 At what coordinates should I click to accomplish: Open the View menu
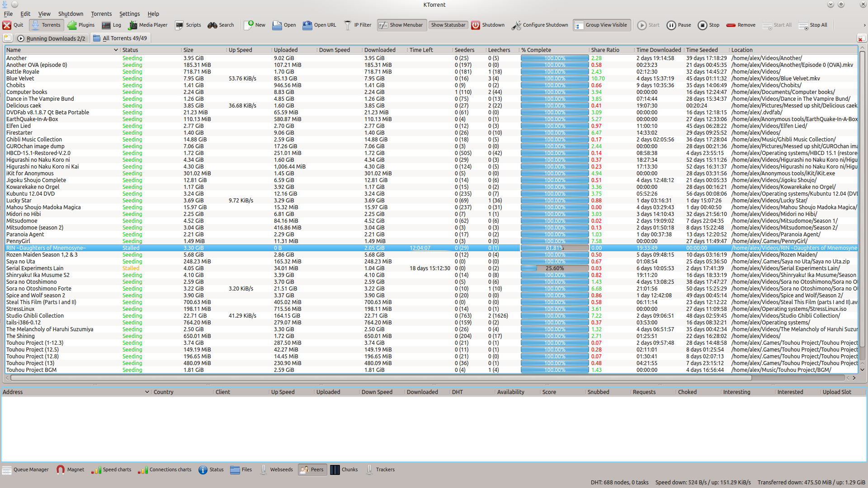[44, 14]
